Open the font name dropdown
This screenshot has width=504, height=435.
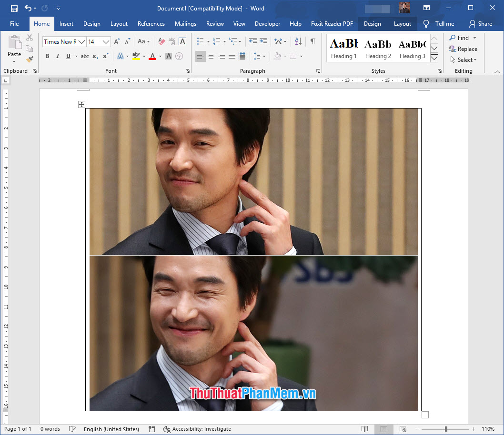pyautogui.click(x=82, y=42)
